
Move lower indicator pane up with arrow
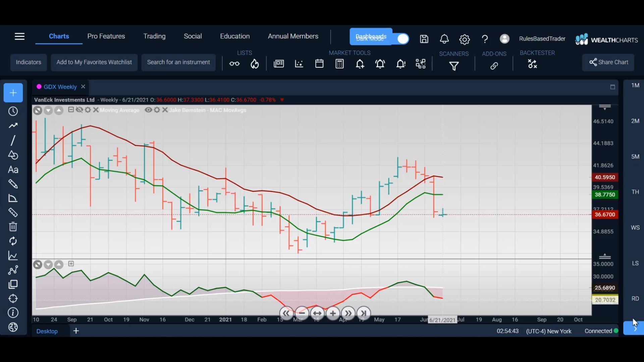[x=59, y=265]
